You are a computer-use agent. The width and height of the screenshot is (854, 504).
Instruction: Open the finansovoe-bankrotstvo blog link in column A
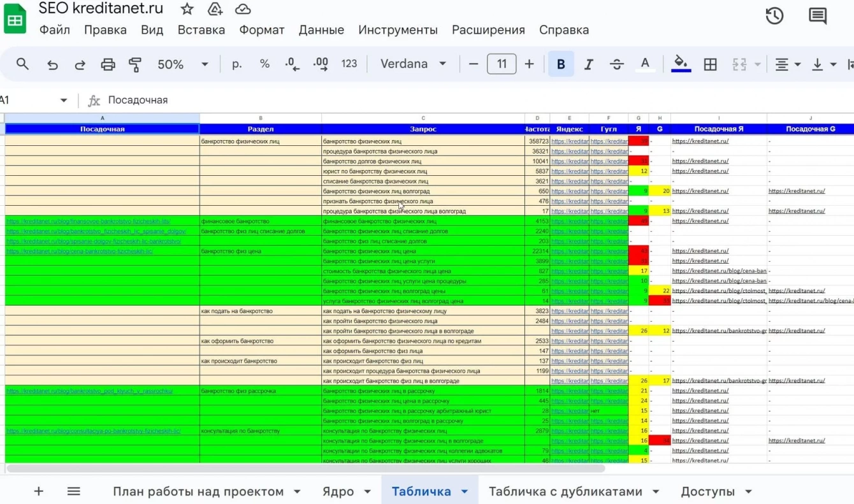pyautogui.click(x=89, y=221)
